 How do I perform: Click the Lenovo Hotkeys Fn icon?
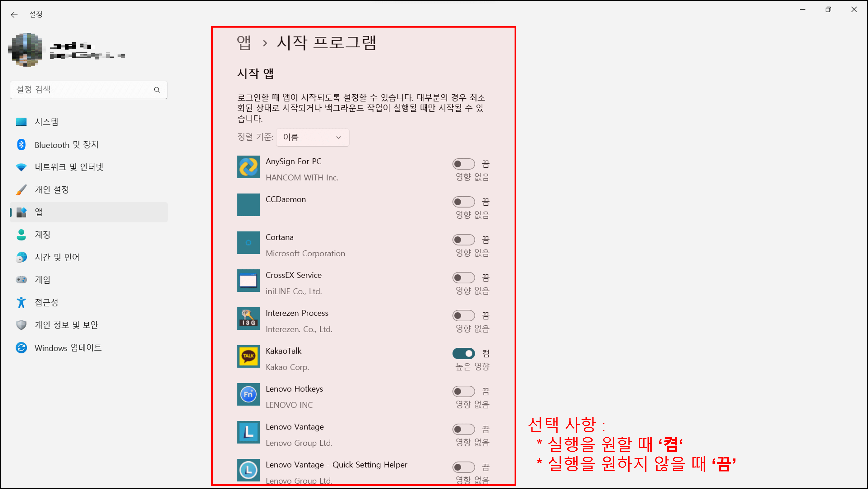point(248,394)
